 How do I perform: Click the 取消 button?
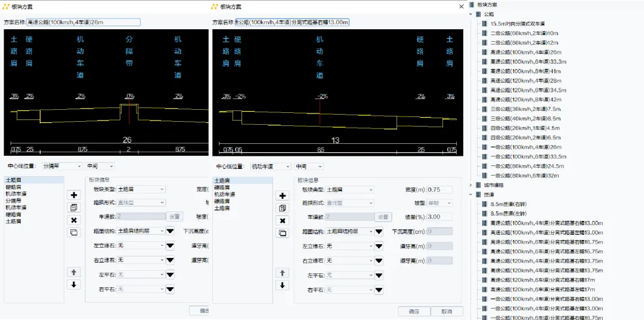pyautogui.click(x=447, y=311)
